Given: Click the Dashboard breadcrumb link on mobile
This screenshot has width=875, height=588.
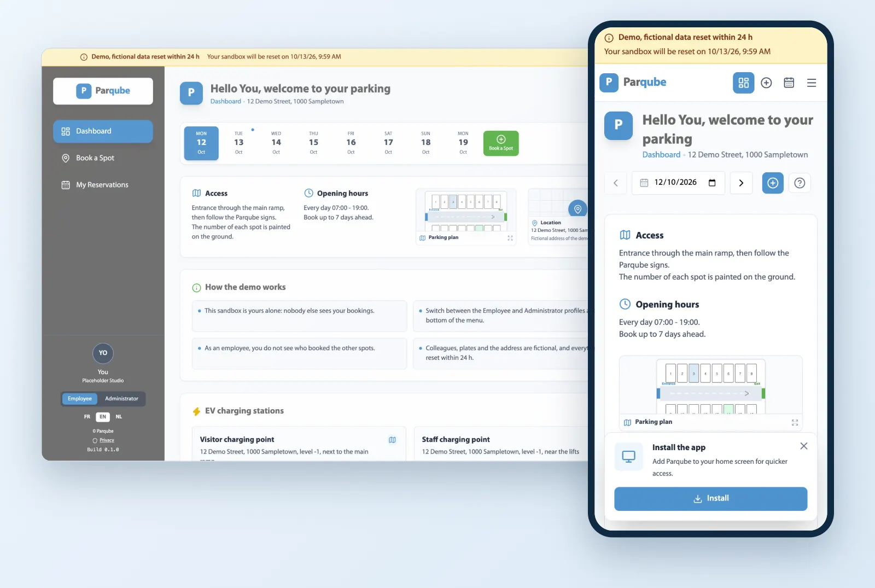Looking at the screenshot, I should point(661,155).
